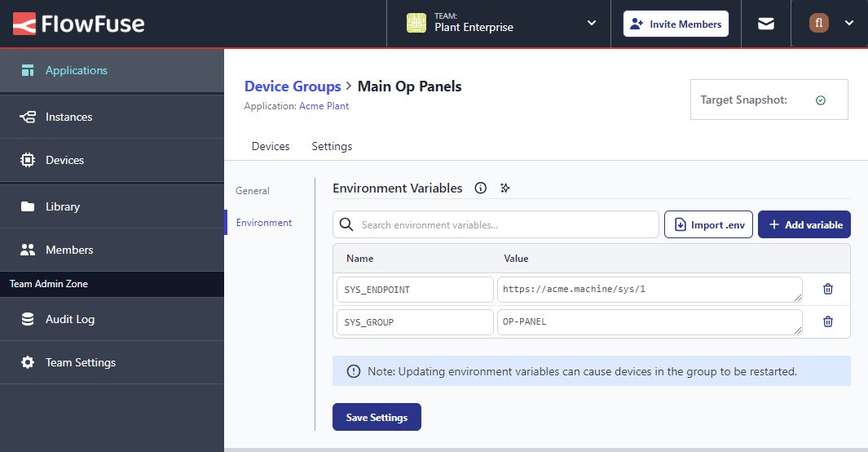Click the Value column header

(x=516, y=259)
